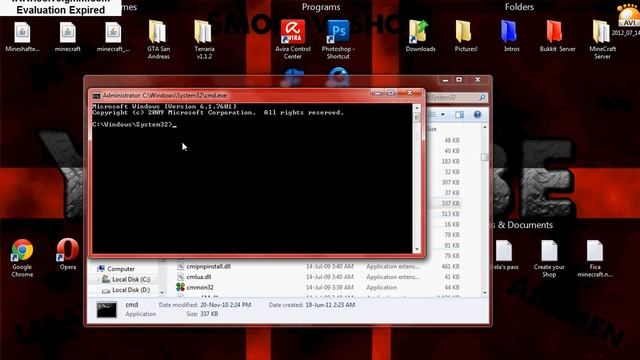This screenshot has width=640, height=360.
Task: Open the Explorer change view dropdown arrow
Action: click(x=443, y=115)
